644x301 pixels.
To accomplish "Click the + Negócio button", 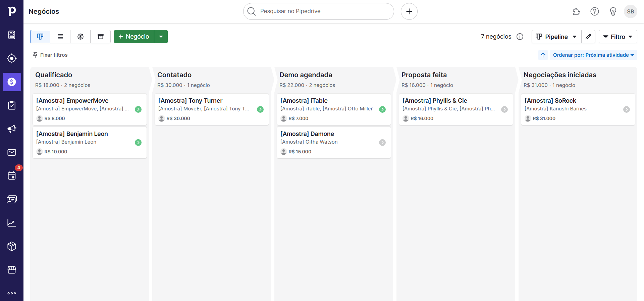I will 134,37.
